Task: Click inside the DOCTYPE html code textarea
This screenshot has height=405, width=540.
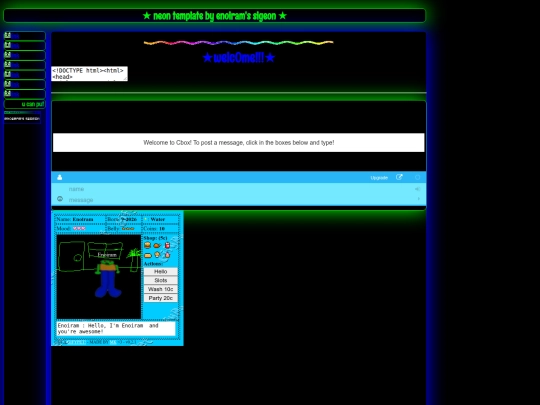Action: pos(89,74)
